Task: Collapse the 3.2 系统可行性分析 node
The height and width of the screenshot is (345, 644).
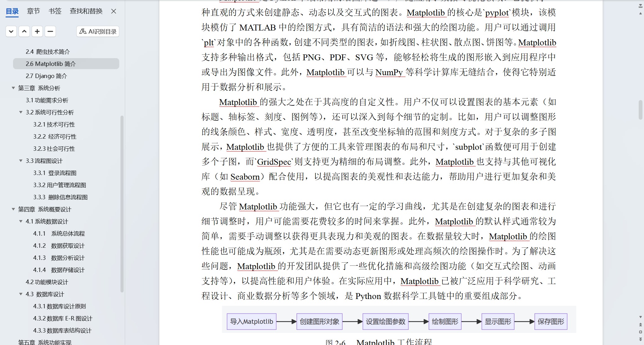Action: [21, 112]
